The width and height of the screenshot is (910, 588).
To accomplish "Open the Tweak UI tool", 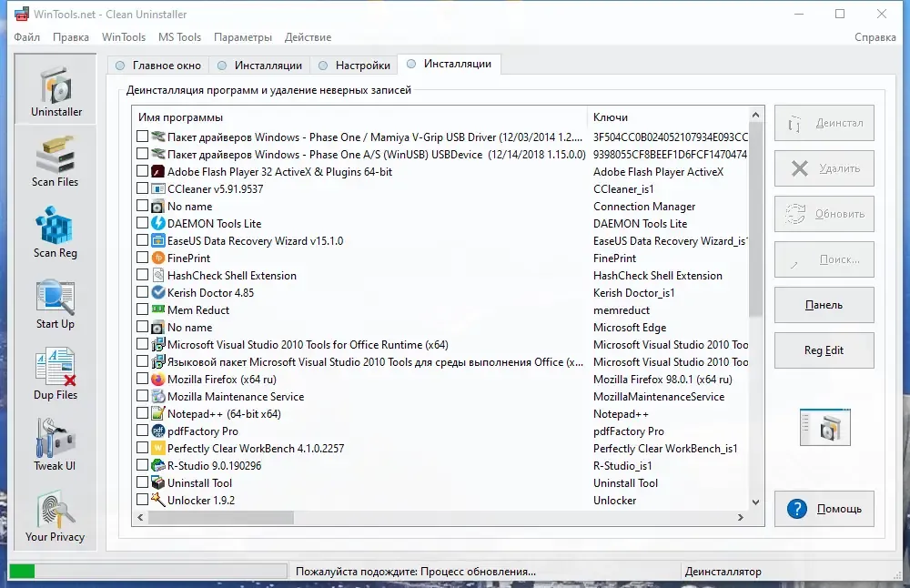I will 56,445.
